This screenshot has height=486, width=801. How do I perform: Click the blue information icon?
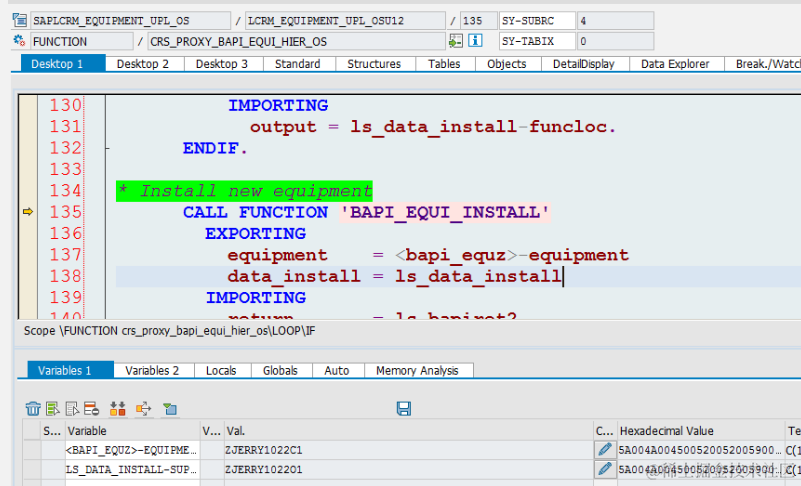point(475,40)
